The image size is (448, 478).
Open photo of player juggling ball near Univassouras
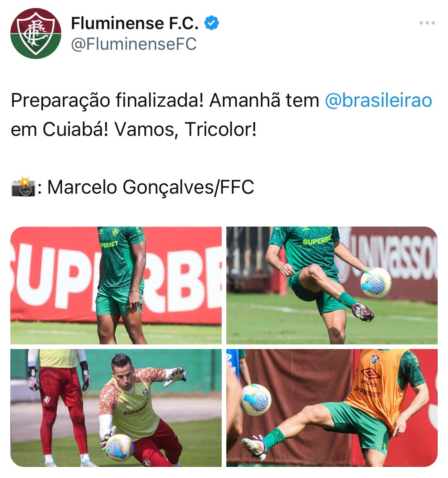click(x=332, y=285)
